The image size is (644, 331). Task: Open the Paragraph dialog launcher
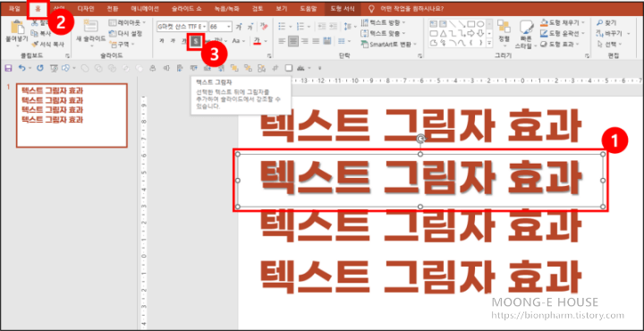pos(419,55)
